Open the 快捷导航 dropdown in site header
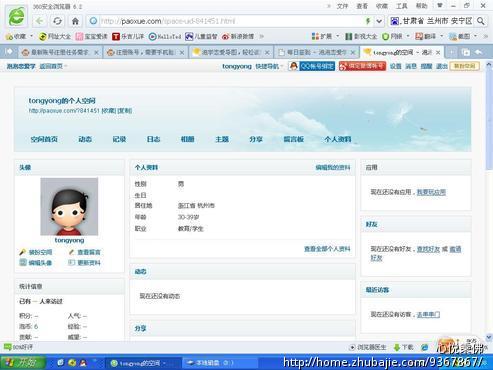493x370 pixels. point(269,66)
